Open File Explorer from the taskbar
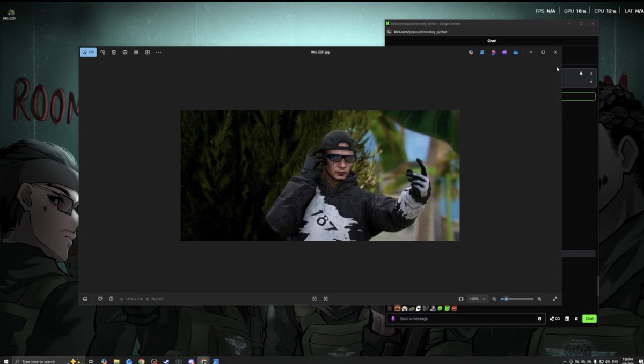Image resolution: width=644 pixels, height=364 pixels. [x=116, y=361]
